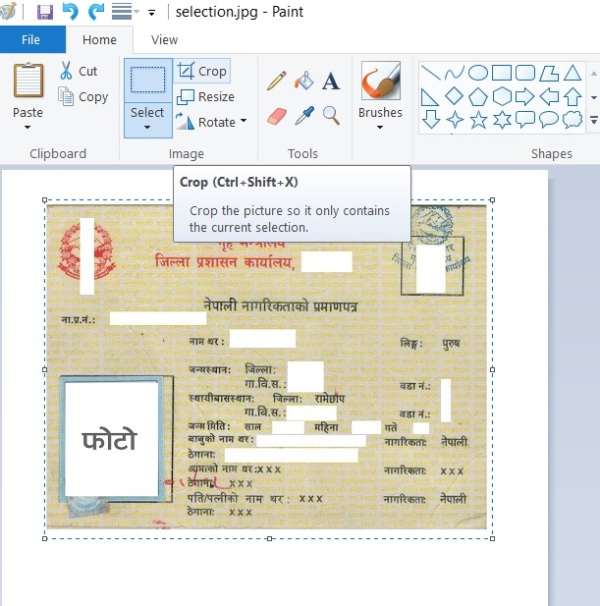
Task: Open the File menu
Action: 31,40
